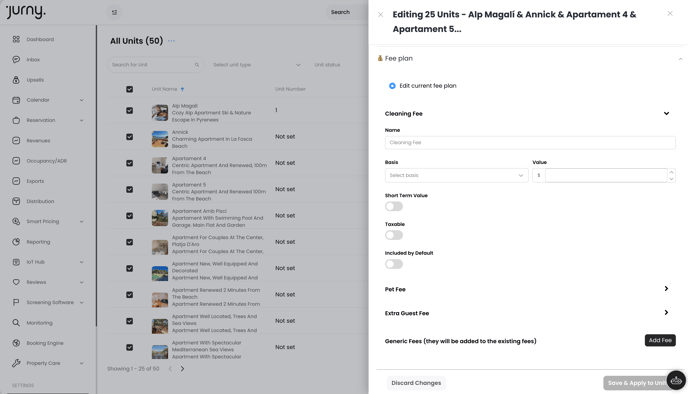Open the Select basis dropdown
The width and height of the screenshot is (688, 394).
tap(456, 175)
